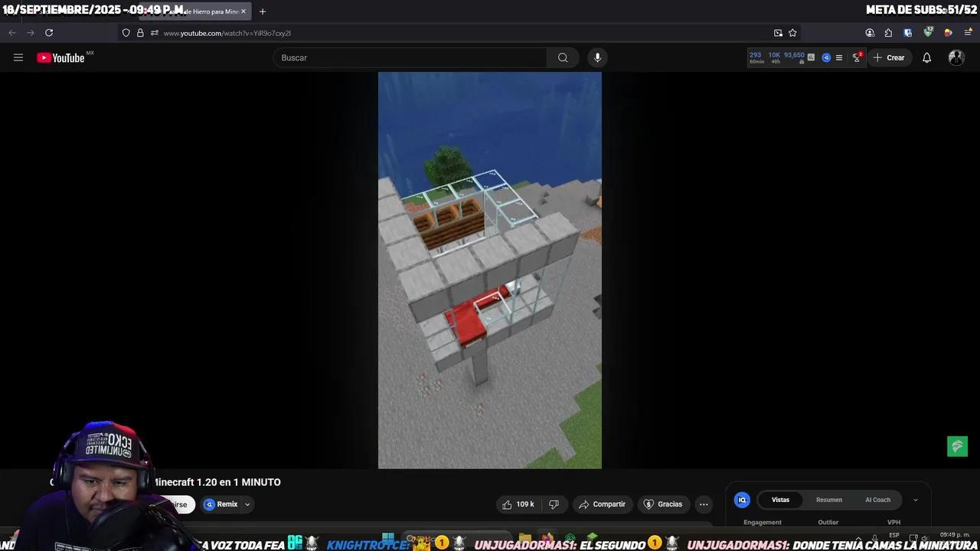
Task: Click the Outlier metric label
Action: pos(828,523)
